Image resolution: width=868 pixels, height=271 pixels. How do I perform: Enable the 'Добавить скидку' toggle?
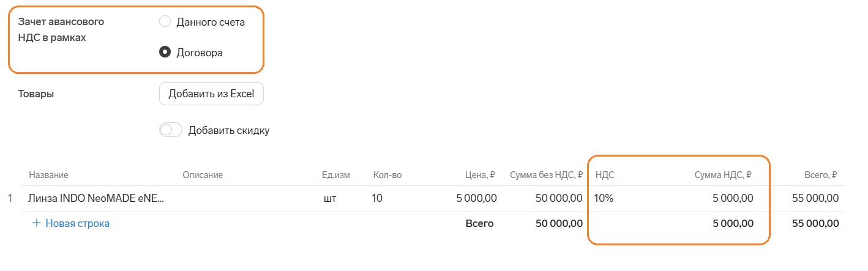click(171, 130)
